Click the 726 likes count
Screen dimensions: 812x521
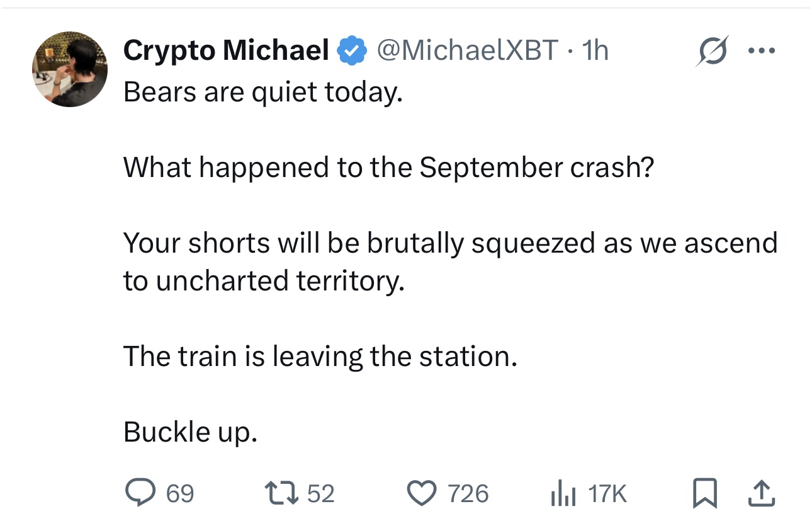coord(468,493)
